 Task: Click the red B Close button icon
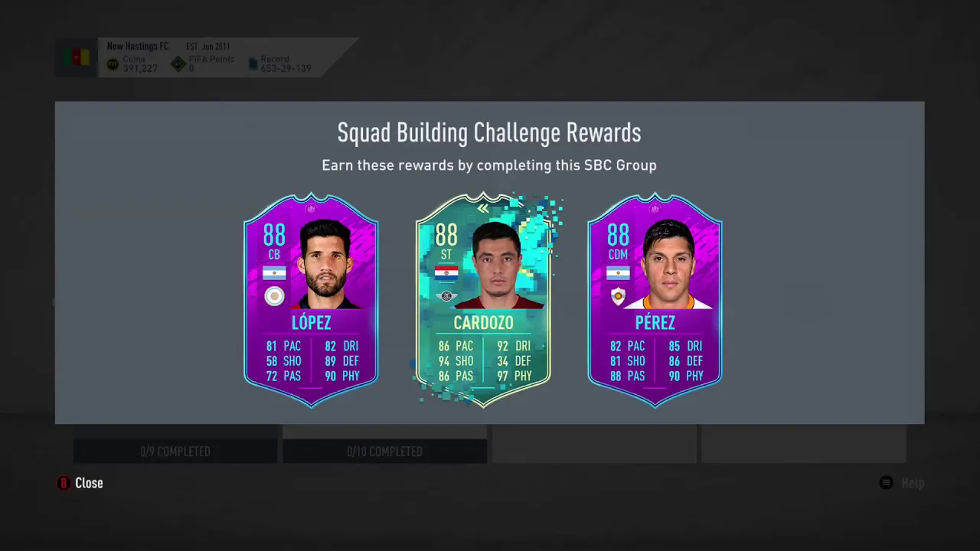pyautogui.click(x=64, y=483)
